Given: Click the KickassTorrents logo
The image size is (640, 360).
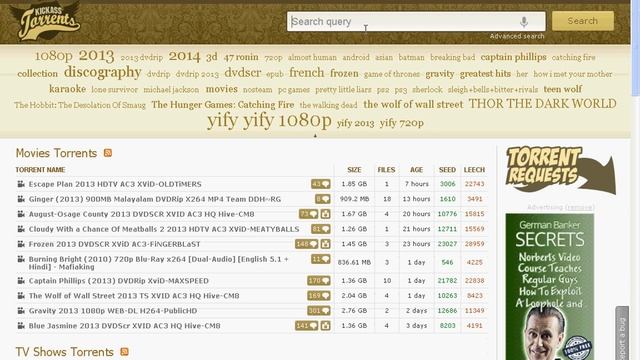Looking at the screenshot, I should click(x=45, y=22).
